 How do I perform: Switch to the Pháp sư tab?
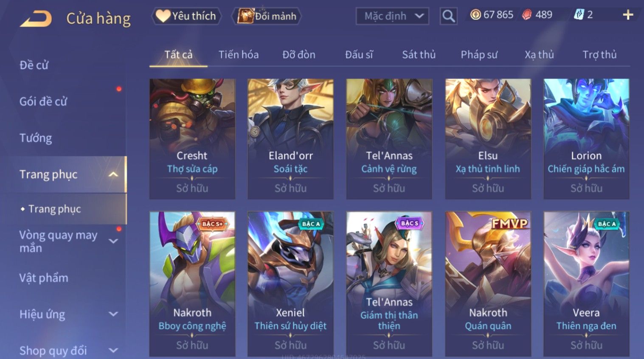click(x=479, y=55)
